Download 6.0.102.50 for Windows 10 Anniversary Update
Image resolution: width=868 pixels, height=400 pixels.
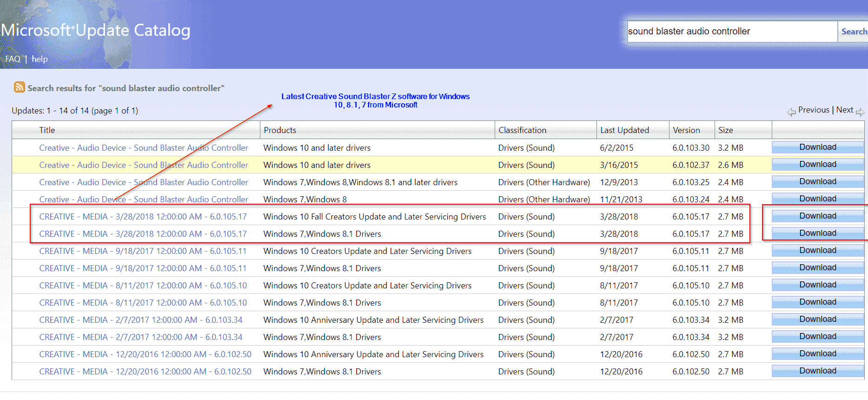click(818, 353)
